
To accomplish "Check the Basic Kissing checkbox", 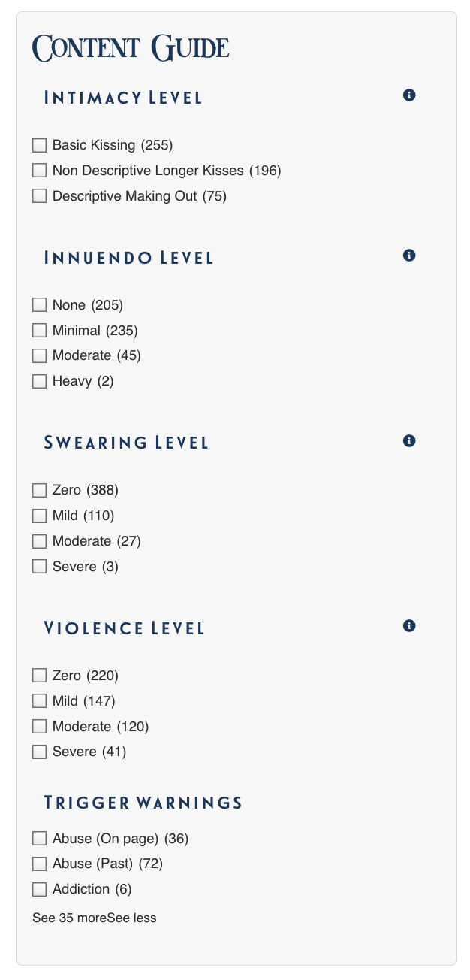I will (x=40, y=145).
